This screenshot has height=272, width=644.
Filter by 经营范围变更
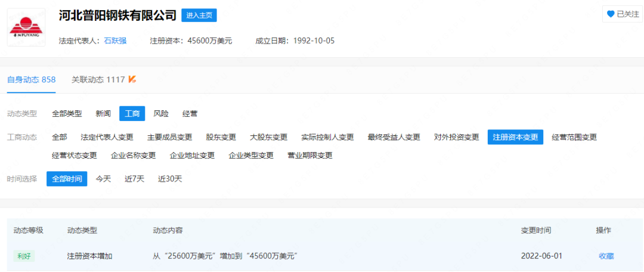coord(574,137)
